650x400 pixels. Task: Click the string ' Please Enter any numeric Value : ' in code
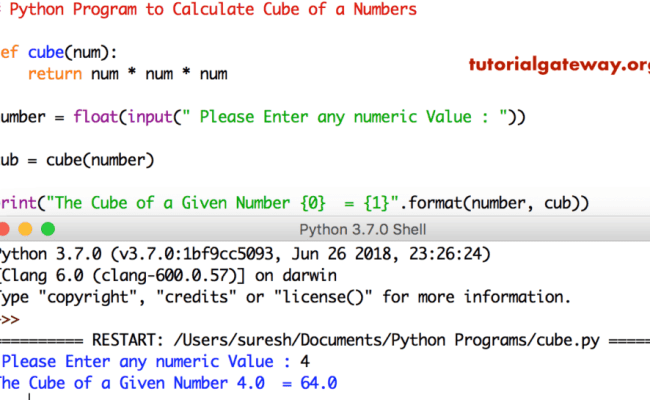tap(345, 117)
